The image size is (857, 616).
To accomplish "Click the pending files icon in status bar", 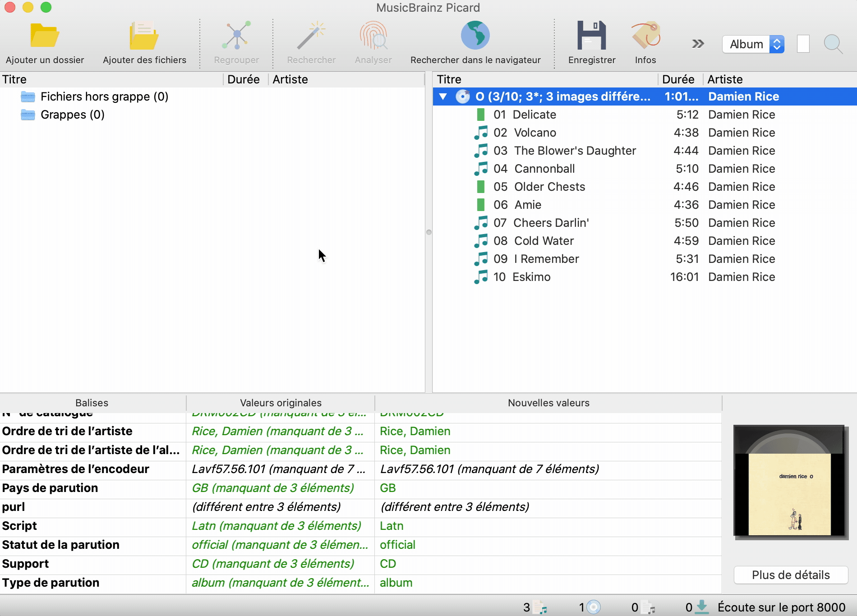I will [x=648, y=607].
